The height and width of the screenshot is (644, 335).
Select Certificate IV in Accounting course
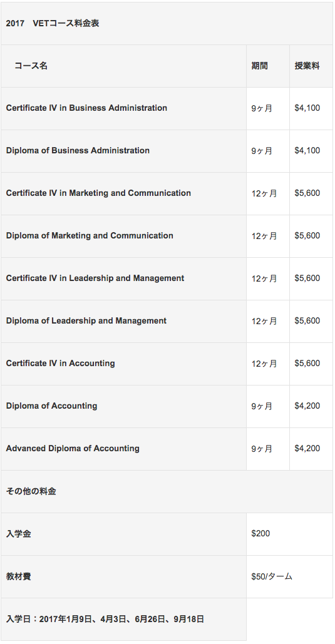pos(60,363)
